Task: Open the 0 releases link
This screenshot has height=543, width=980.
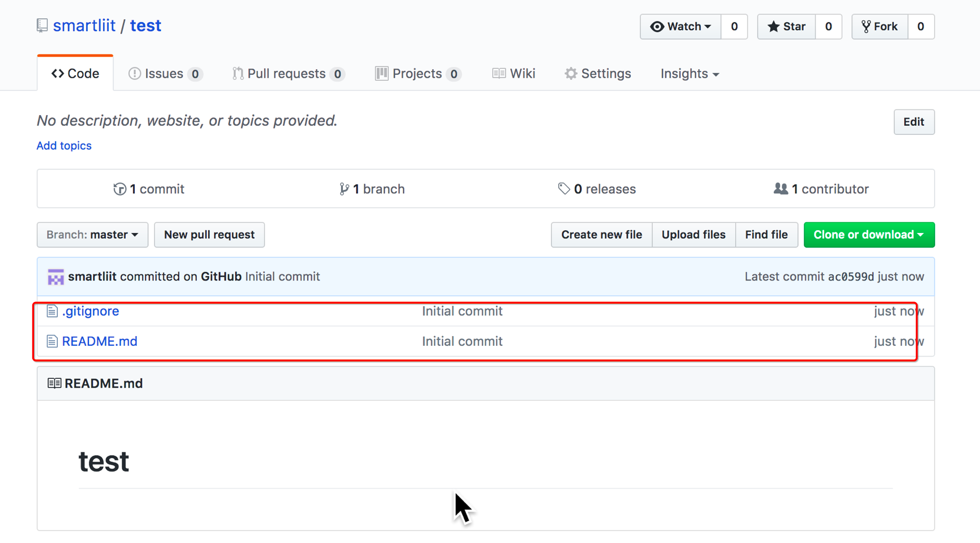Action: click(x=597, y=189)
